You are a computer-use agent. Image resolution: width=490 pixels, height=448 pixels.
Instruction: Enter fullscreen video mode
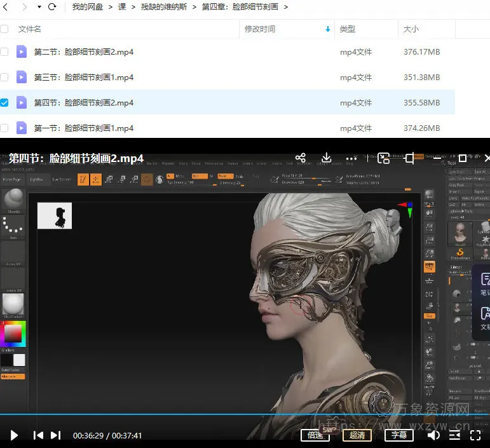pos(475,435)
